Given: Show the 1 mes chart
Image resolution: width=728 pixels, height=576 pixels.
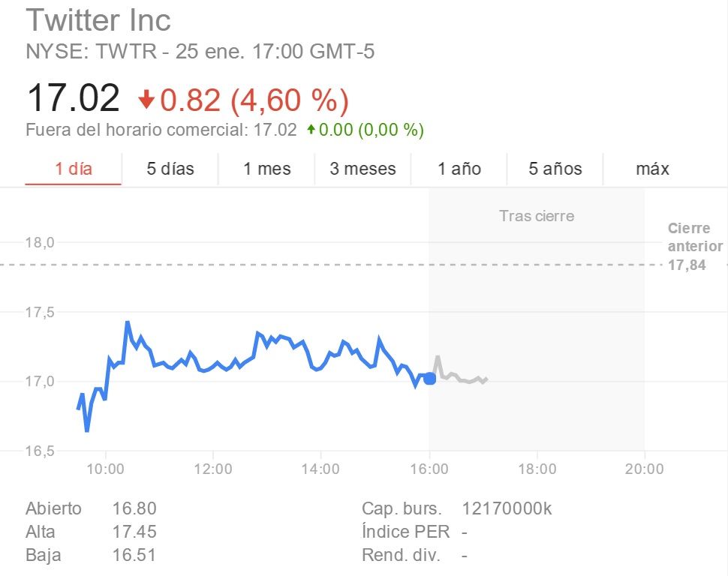Looking at the screenshot, I should pos(267,169).
